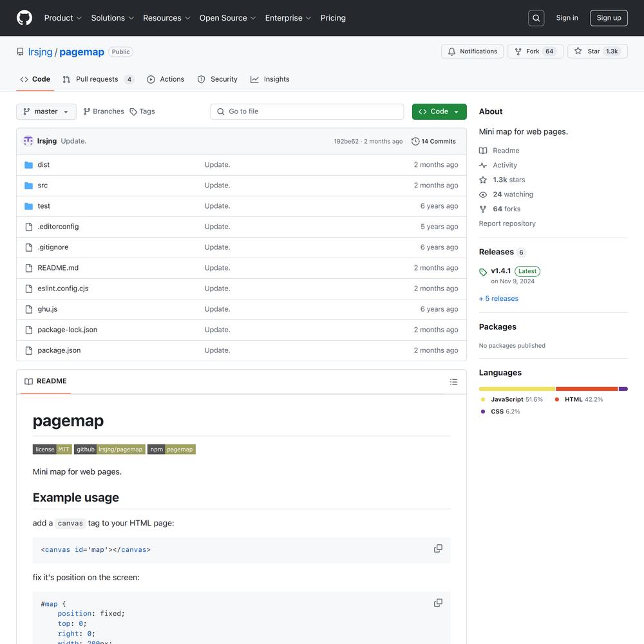Click the package.json file icon
Screen dimensions: 644x644
click(29, 351)
